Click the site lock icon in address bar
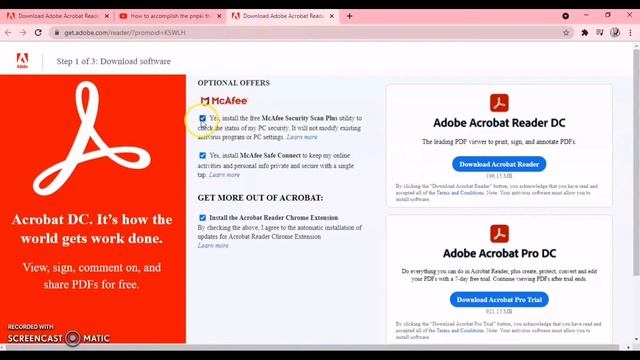Screen dimensions: 640x360 pyautogui.click(x=57, y=33)
